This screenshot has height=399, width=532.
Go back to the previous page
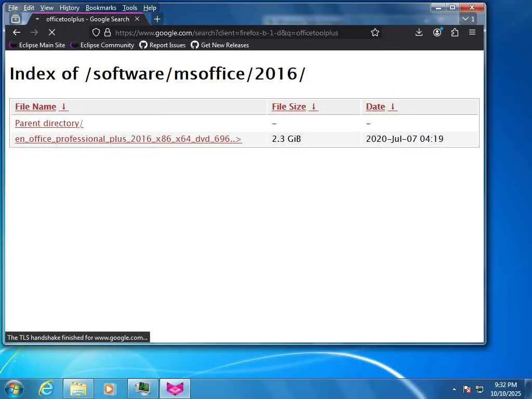tap(17, 32)
